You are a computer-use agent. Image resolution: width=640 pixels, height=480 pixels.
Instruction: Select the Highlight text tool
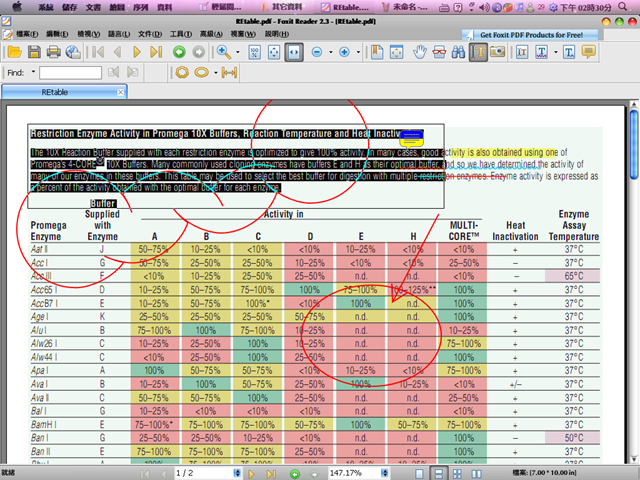522,52
